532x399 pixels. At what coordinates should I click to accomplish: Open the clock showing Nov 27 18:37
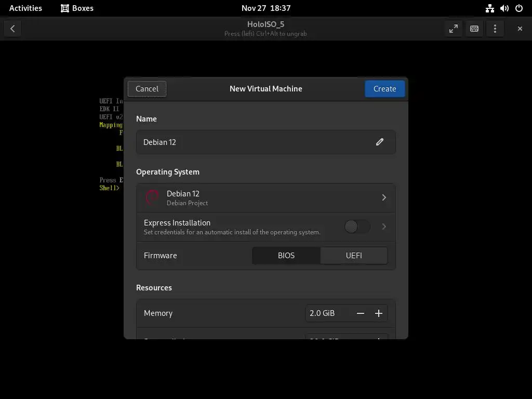point(266,8)
